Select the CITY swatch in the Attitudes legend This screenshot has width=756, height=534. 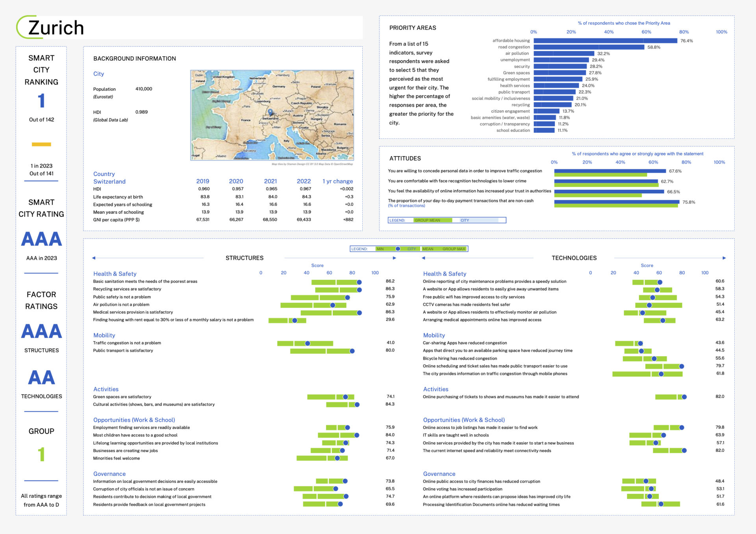click(478, 220)
